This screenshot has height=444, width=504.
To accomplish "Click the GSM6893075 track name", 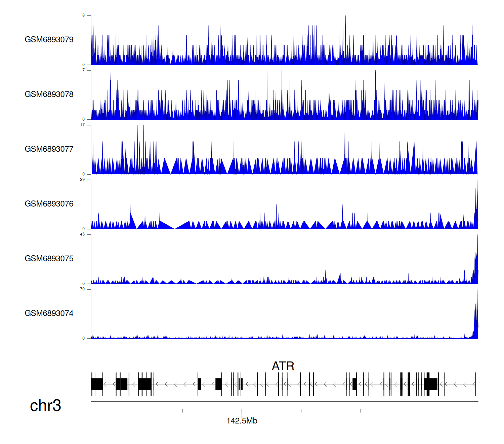I will [x=49, y=259].
